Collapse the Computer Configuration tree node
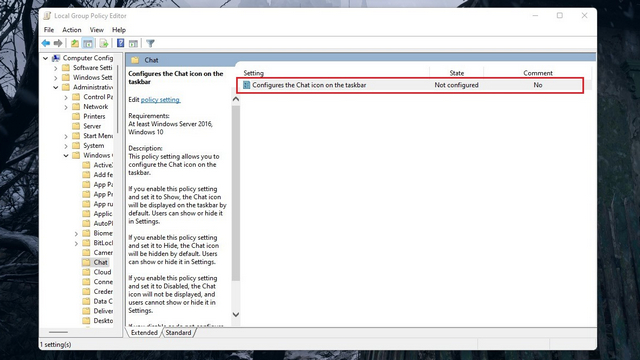This screenshot has width=640, height=360. click(46, 58)
